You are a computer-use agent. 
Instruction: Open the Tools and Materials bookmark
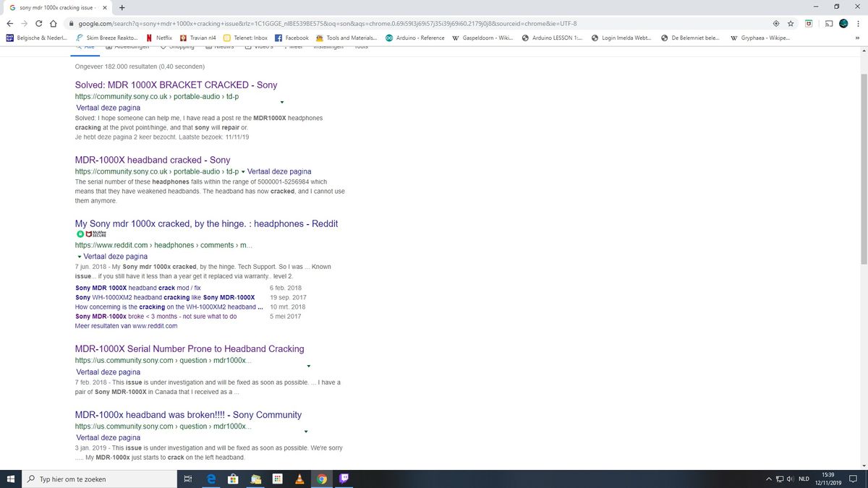pyautogui.click(x=347, y=38)
